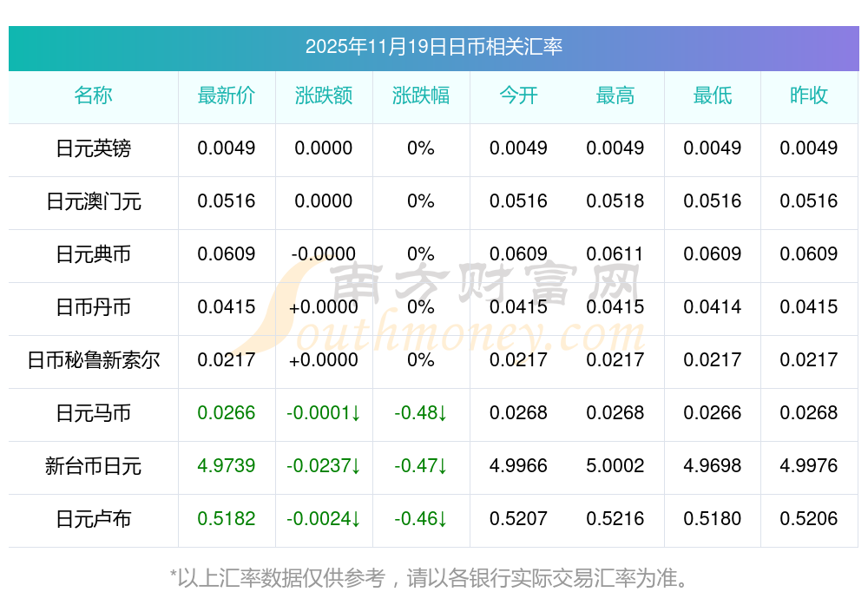The height and width of the screenshot is (605, 868).
Task: Click the 日元典币 row label
Action: (x=93, y=254)
